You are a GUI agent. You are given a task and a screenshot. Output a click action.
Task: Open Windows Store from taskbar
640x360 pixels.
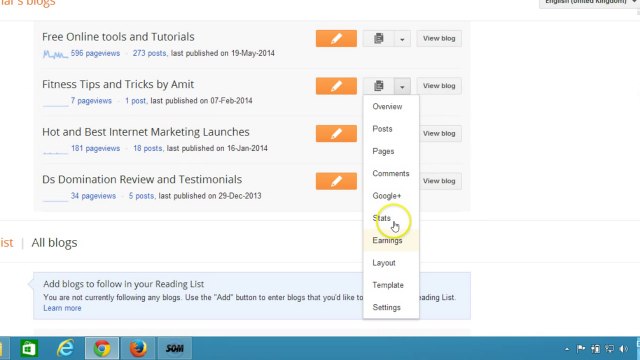[29, 349]
